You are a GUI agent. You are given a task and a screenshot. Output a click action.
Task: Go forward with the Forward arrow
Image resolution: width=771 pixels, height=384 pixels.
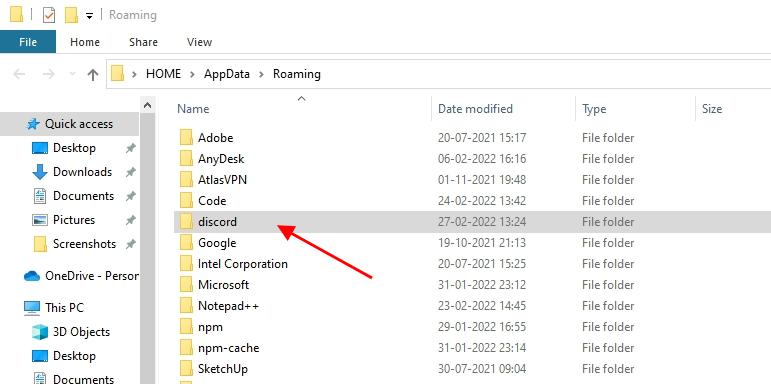point(48,74)
